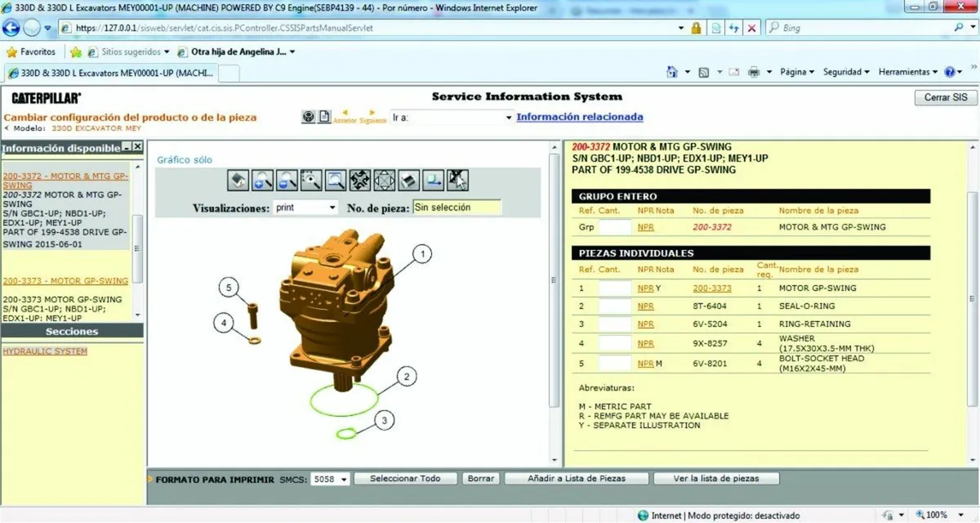Image resolution: width=980 pixels, height=523 pixels.
Task: Open the Favoritos button
Action: [31, 51]
